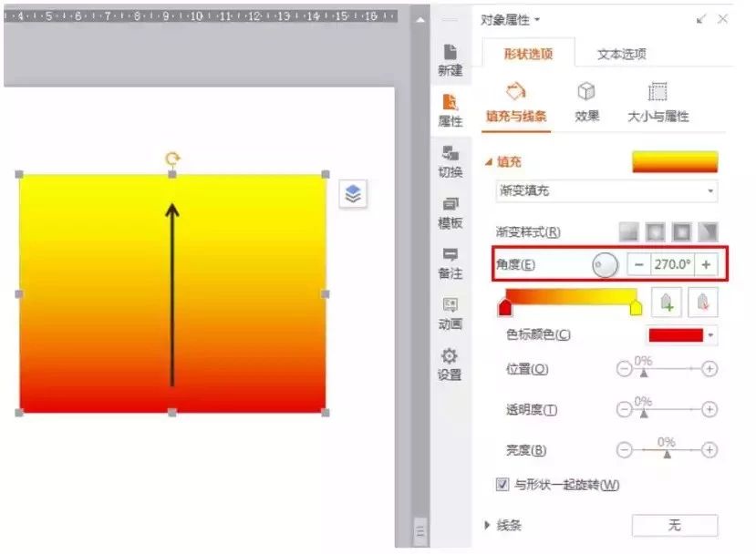
Task: Click the bottom-right resize handle of shape
Action: tap(326, 413)
